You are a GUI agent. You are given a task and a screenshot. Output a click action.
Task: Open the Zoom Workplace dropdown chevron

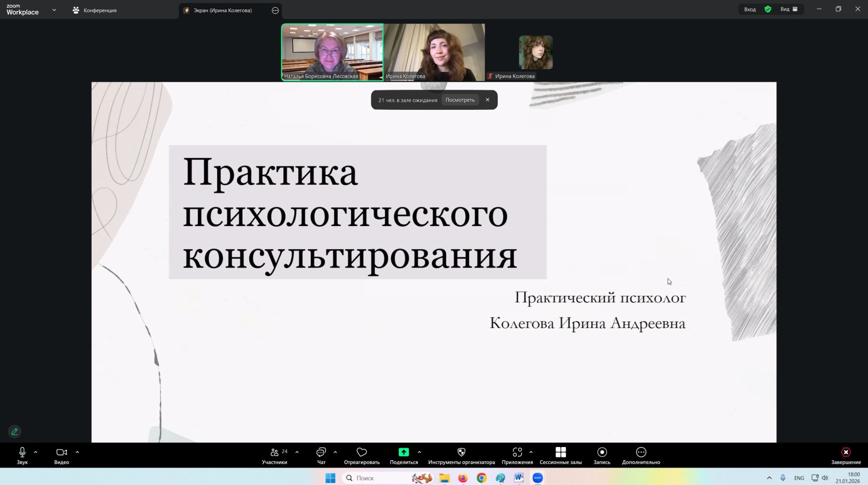54,10
